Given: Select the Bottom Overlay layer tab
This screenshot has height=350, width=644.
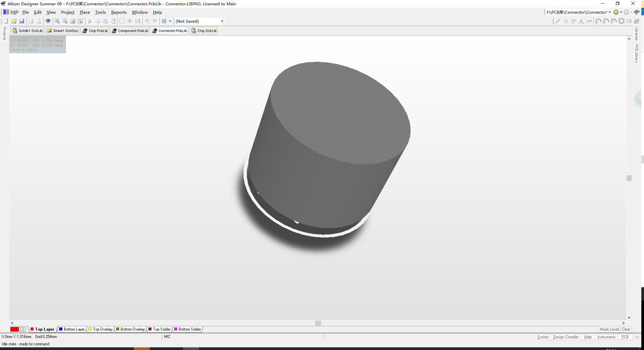Looking at the screenshot, I should tap(130, 329).
